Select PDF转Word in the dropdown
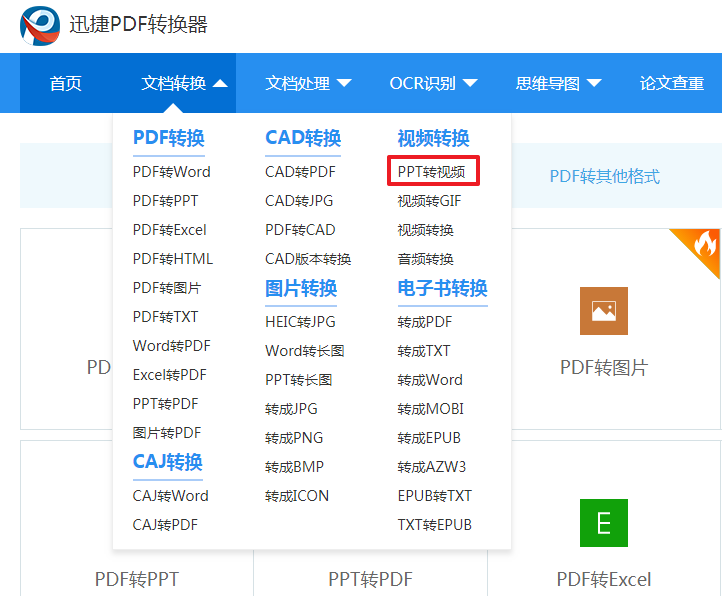Screen dimensions: 722x596 tap(171, 172)
